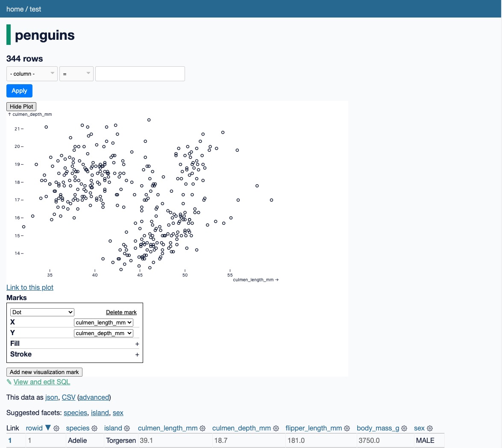
Task: Click the culmen_depth_mm column gear icon
Action: coord(276,428)
